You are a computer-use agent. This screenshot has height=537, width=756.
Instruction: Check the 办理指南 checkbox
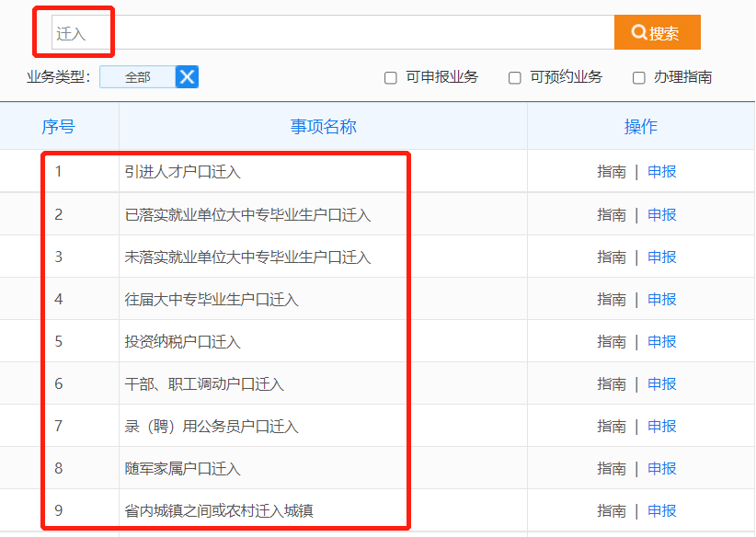click(x=639, y=78)
